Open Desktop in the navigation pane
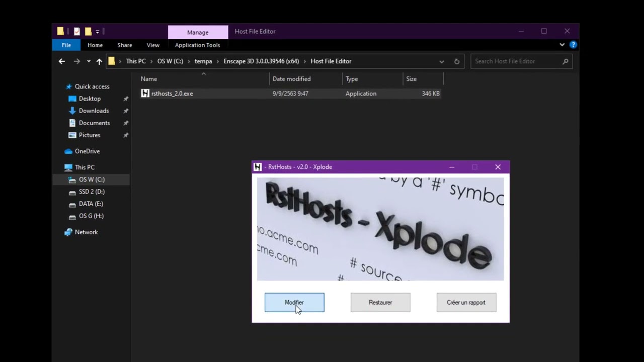The image size is (644, 362). click(90, 99)
